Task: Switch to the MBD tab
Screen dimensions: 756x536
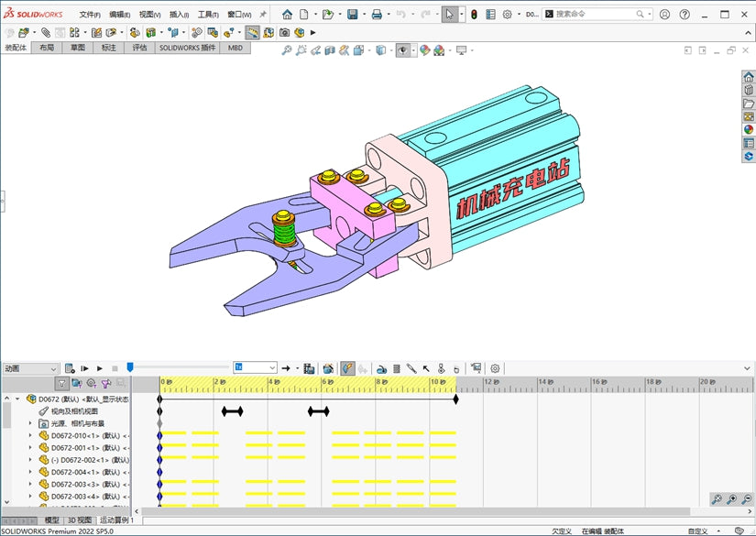Action: pyautogui.click(x=236, y=48)
